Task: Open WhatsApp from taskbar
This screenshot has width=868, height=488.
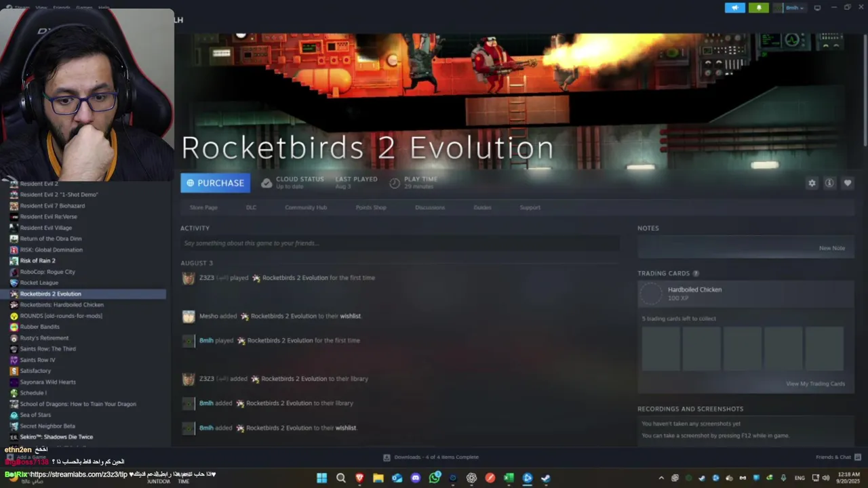Action: [x=435, y=478]
